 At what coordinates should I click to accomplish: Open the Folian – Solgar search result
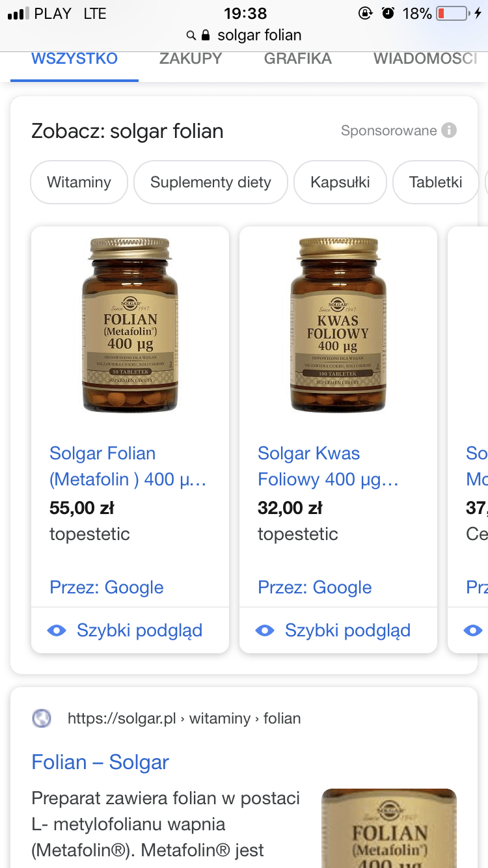point(100,762)
